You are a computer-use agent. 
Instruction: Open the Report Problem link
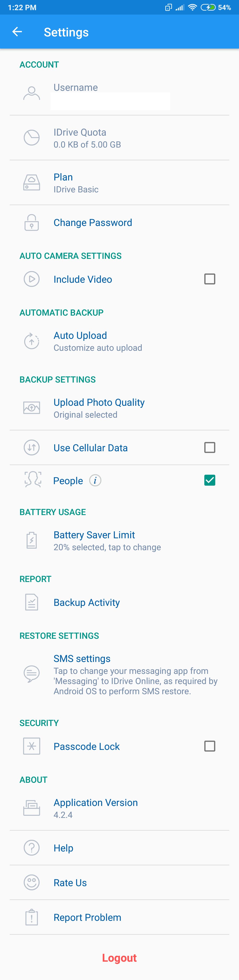click(119, 917)
